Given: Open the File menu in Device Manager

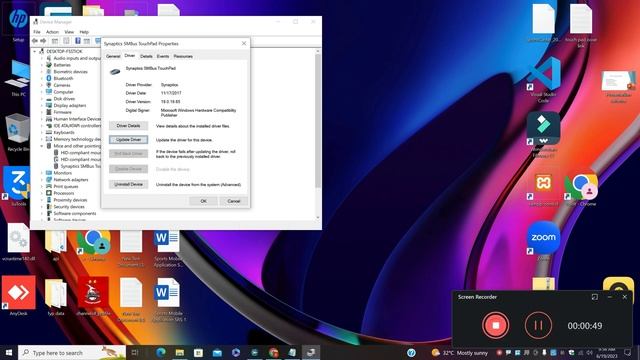Looking at the screenshot, I should coord(37,32).
